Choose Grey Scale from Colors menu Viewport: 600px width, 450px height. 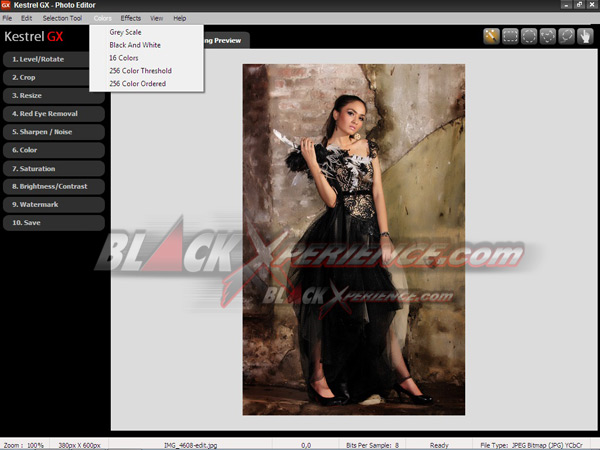[147, 32]
